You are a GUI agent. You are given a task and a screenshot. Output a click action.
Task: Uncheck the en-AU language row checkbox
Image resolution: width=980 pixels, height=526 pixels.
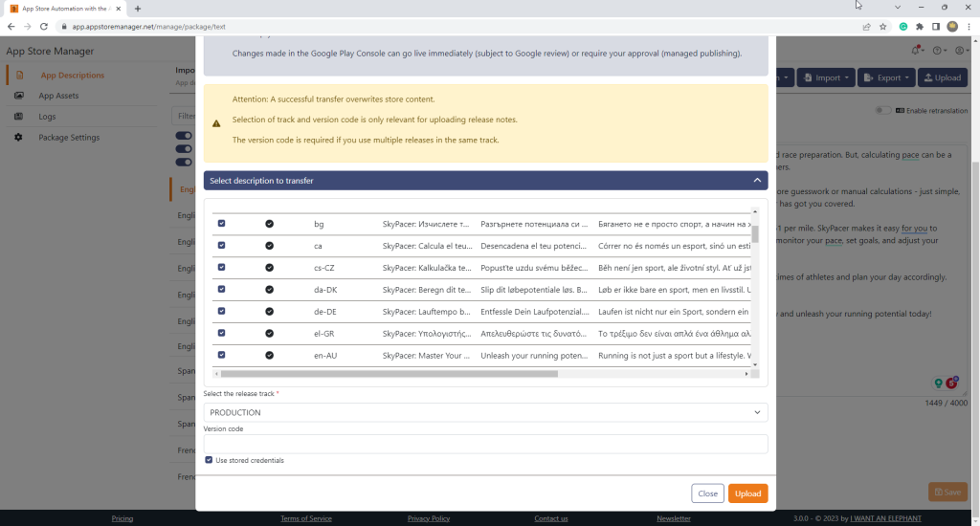pyautogui.click(x=221, y=355)
